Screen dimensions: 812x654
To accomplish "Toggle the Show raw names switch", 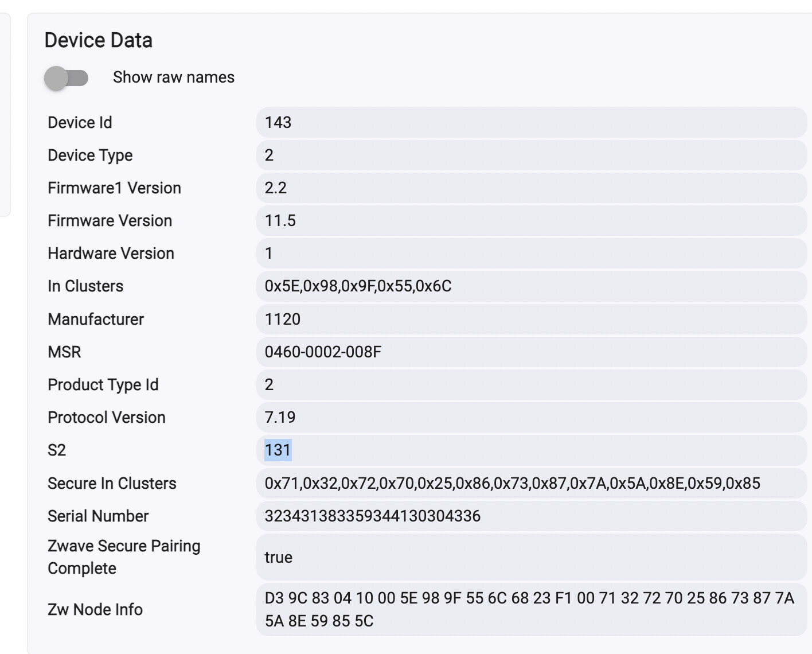I will [x=67, y=78].
